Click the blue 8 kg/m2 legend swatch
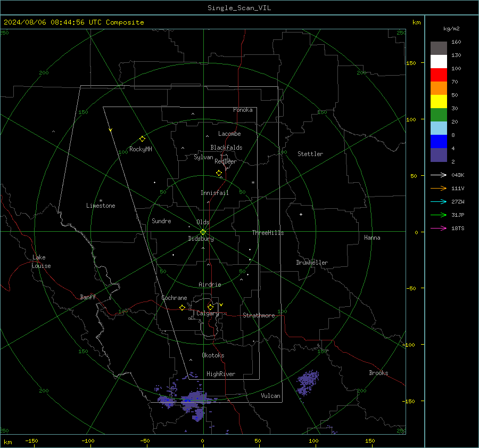Screen dimensions: 479x448 (x=439, y=142)
